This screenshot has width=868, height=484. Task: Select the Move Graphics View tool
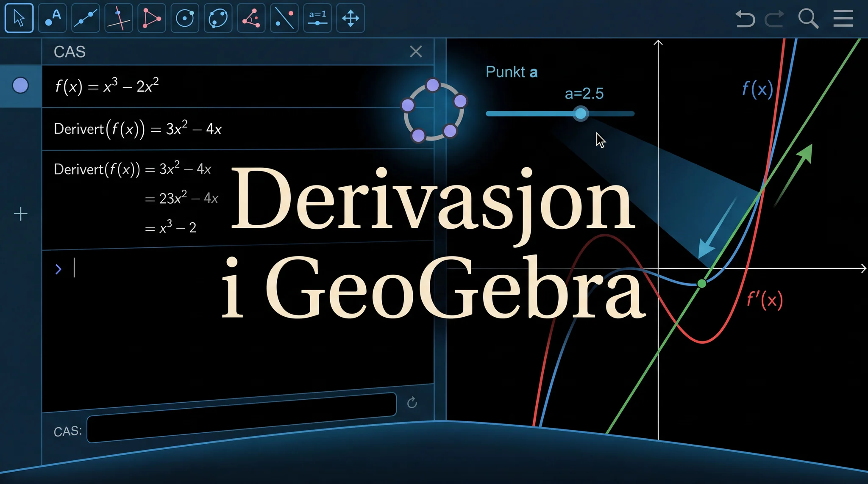pos(351,18)
